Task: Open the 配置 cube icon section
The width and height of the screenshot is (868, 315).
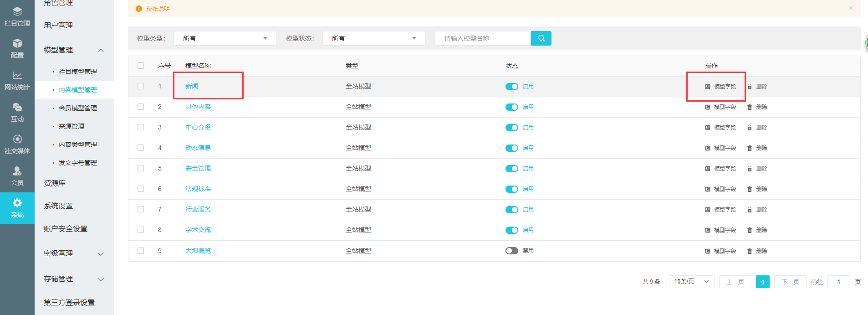Action: [x=17, y=48]
